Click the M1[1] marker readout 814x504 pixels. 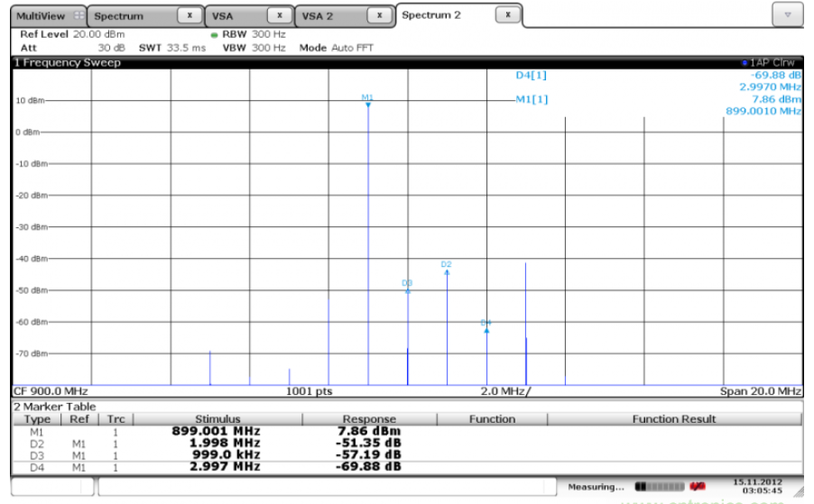[532, 99]
